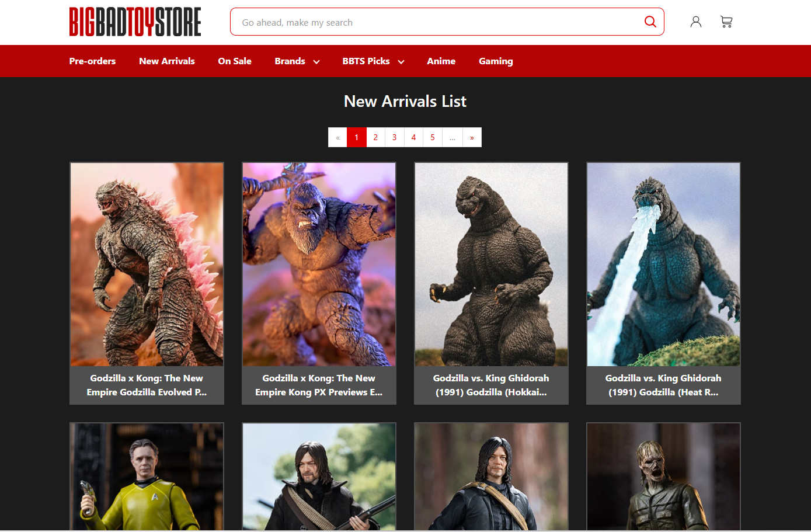Click the 'New Arrivals List' heading
This screenshot has width=811, height=532.
[x=405, y=101]
